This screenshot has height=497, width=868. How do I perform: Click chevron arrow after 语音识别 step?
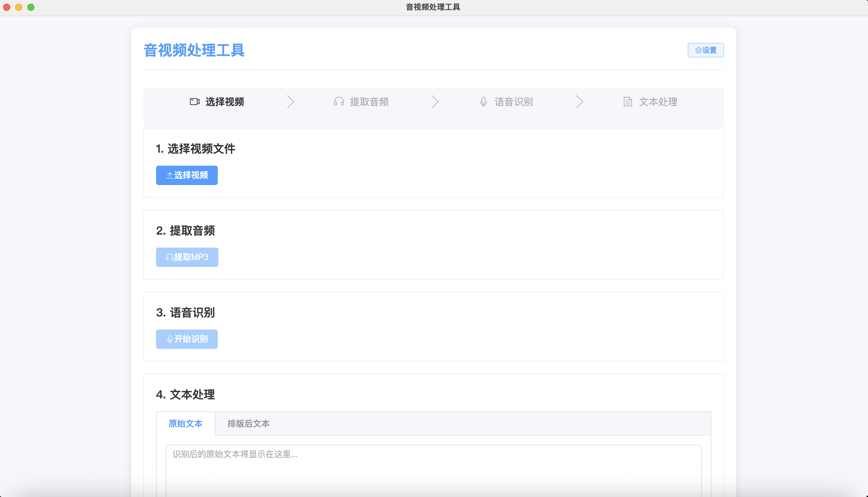tap(579, 102)
